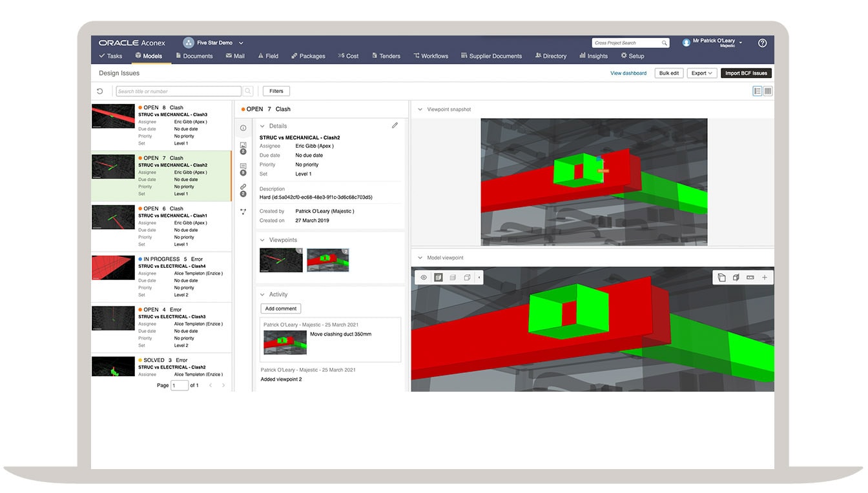Open the Export dropdown

[x=701, y=73]
